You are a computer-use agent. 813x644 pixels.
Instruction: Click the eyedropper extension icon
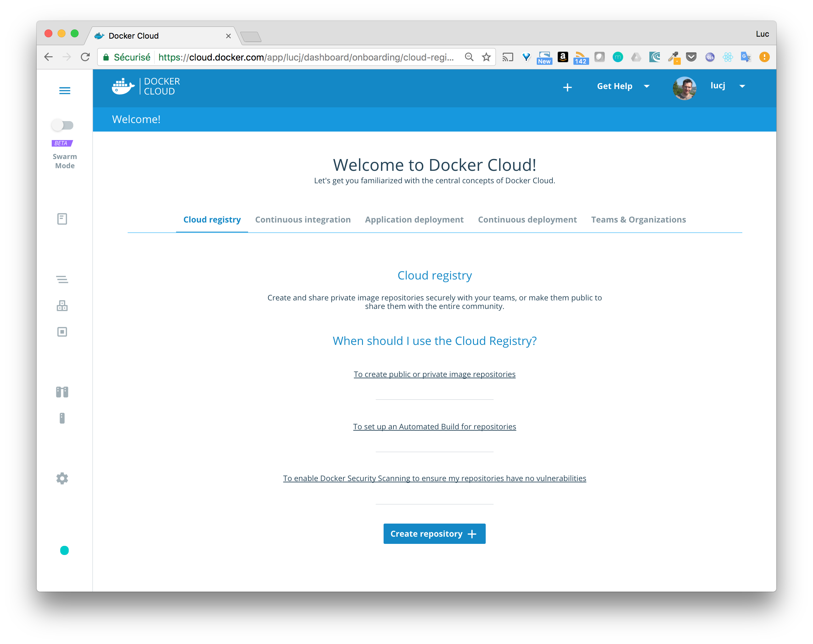674,58
